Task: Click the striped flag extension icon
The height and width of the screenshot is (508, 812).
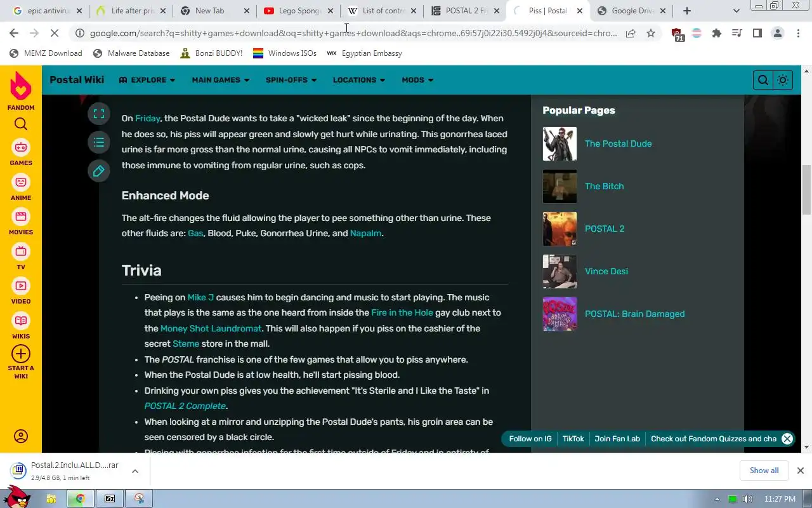Action: click(697, 33)
